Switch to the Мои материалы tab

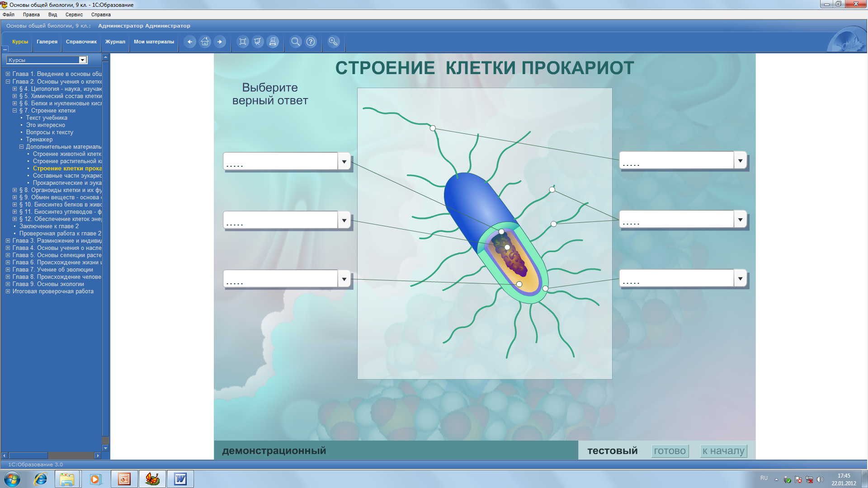pyautogui.click(x=154, y=42)
